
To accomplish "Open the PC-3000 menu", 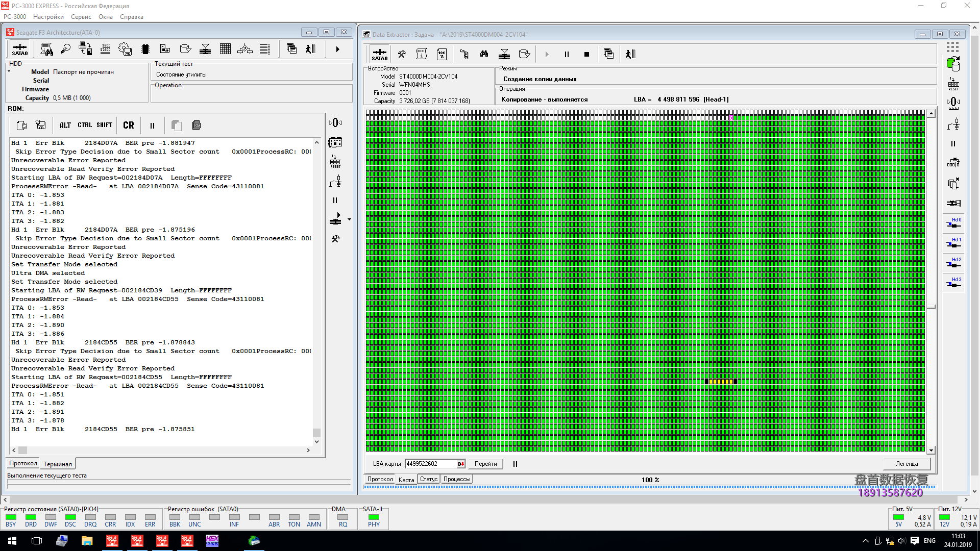I will pos(15,17).
